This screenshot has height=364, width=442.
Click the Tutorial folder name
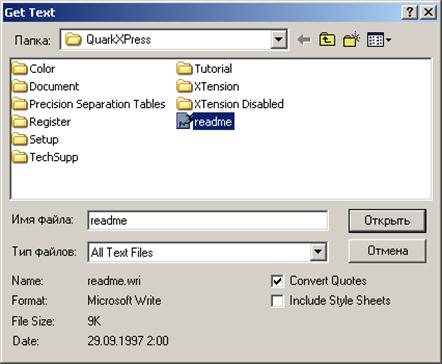click(x=213, y=69)
